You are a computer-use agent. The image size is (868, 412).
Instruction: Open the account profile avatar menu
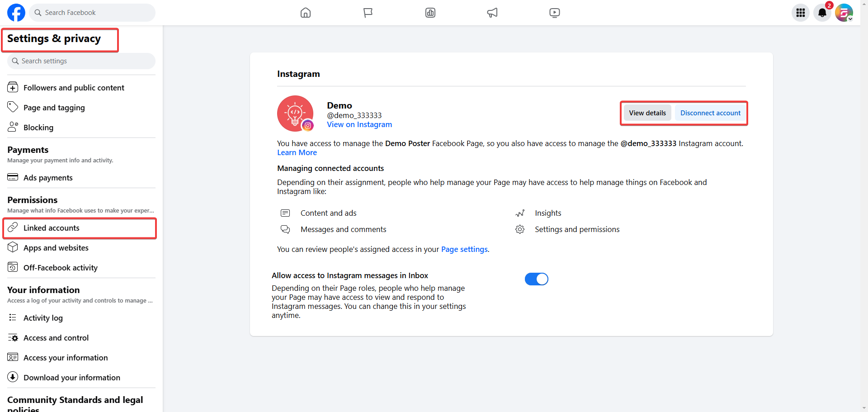pyautogui.click(x=844, y=13)
